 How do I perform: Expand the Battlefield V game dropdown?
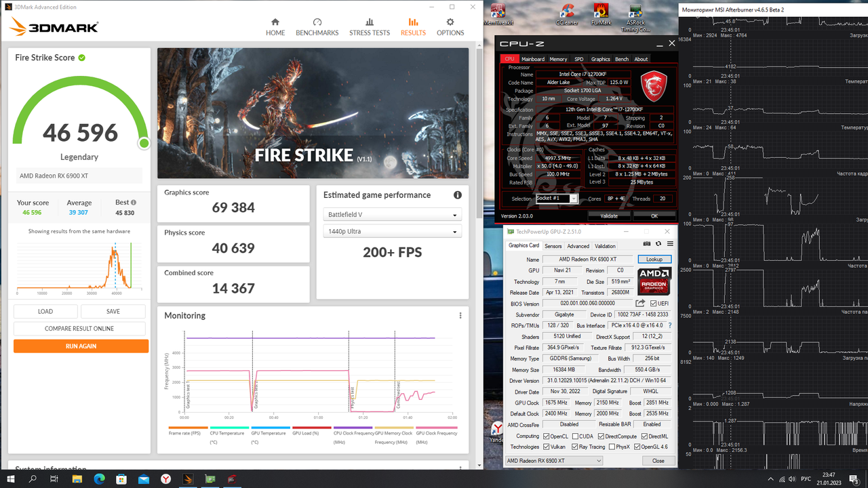[x=392, y=215]
